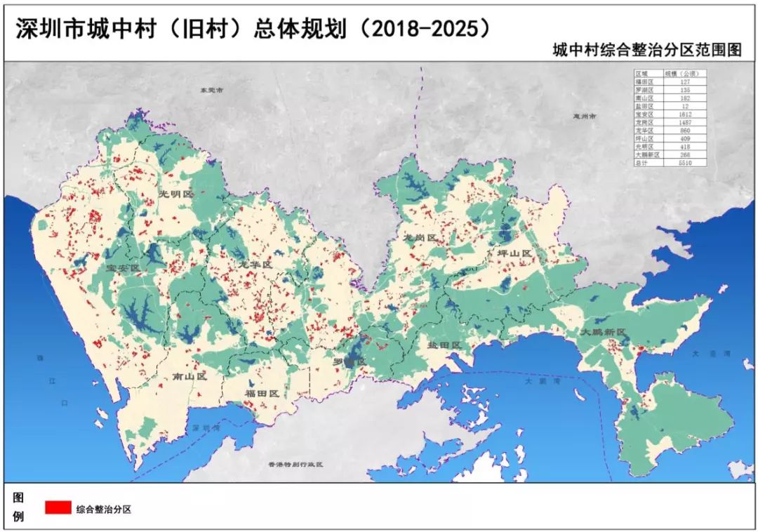The height and width of the screenshot is (532, 758).
Task: Expand the 区域 table header column
Action: pyautogui.click(x=642, y=72)
